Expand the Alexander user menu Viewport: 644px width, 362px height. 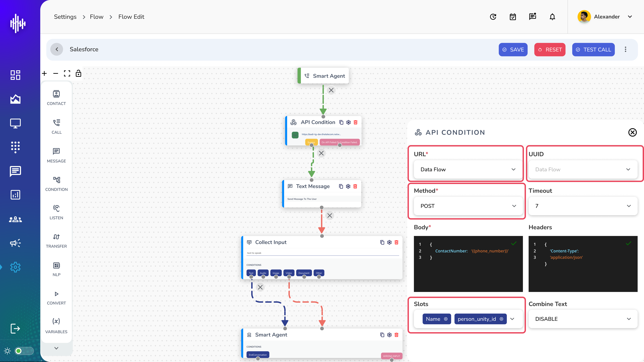pos(630,17)
